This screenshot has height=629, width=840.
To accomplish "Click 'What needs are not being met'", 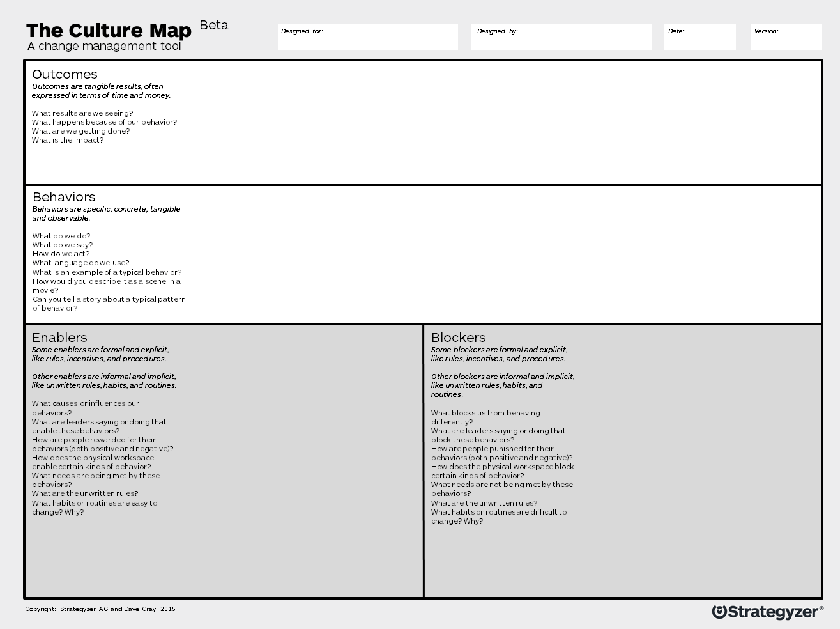I will coord(502,489).
